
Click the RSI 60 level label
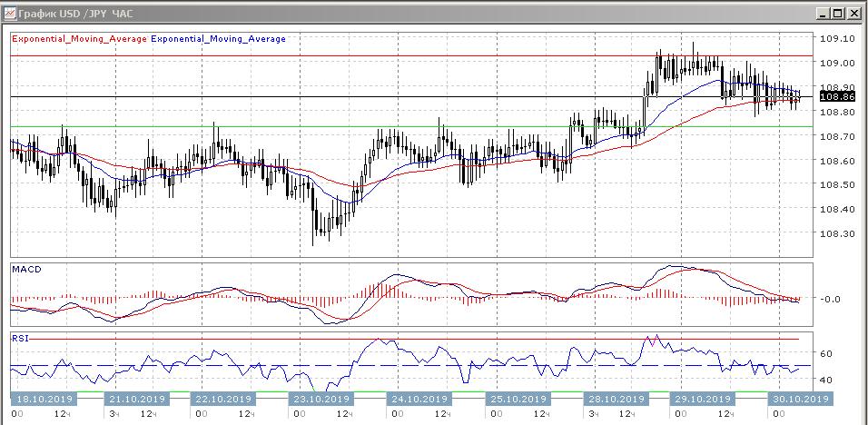tap(827, 353)
